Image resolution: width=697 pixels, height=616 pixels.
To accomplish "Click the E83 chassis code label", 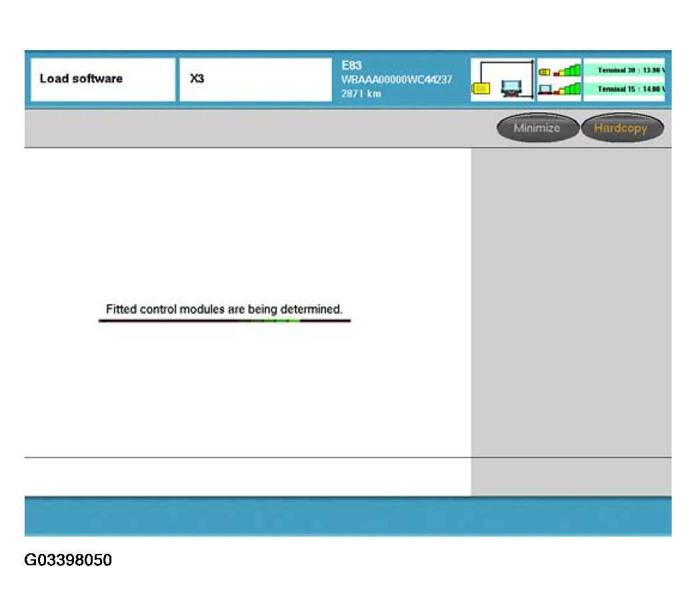I will 351,66.
